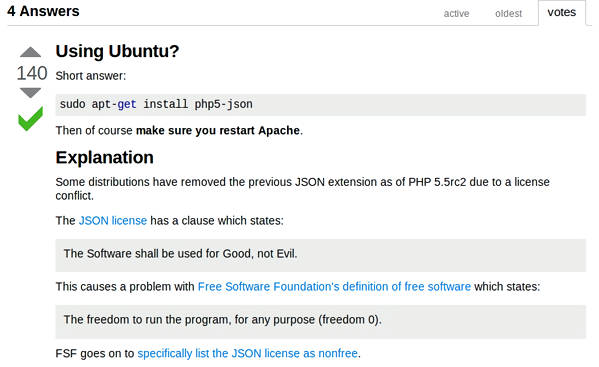Viewport: 599px width, 367px height.
Task: Open the Free Software Foundation's definition link
Action: (334, 287)
